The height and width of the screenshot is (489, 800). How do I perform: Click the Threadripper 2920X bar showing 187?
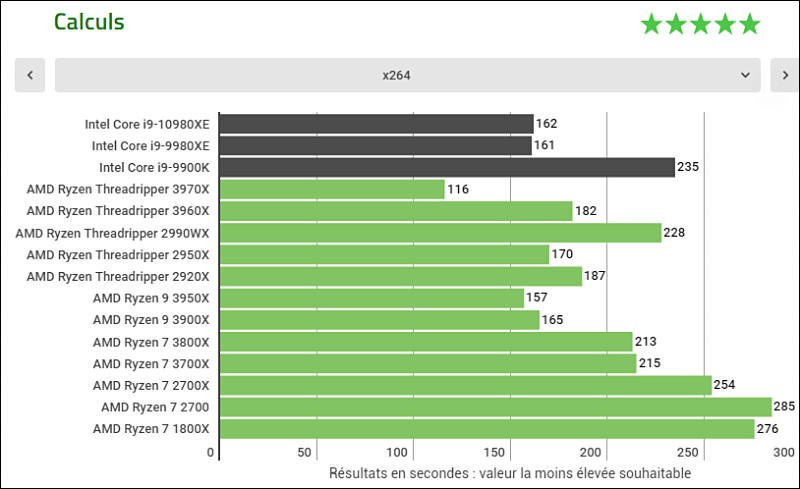coord(401,277)
